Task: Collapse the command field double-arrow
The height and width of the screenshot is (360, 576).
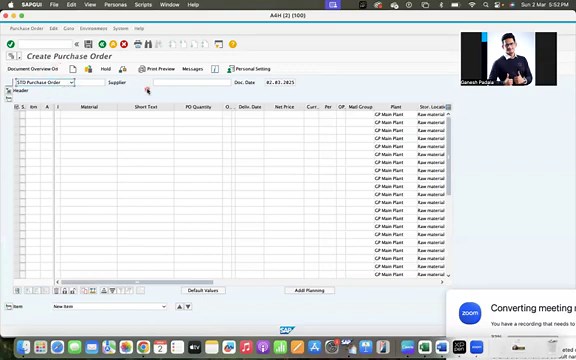Action: coord(77,44)
